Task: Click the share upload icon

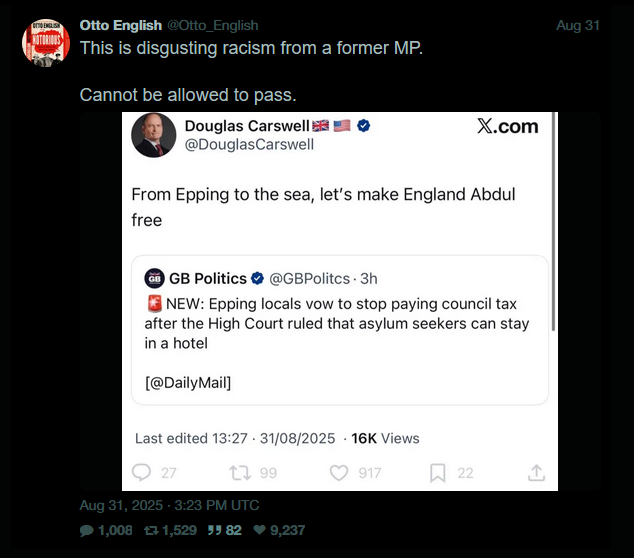Action: pyautogui.click(x=536, y=472)
